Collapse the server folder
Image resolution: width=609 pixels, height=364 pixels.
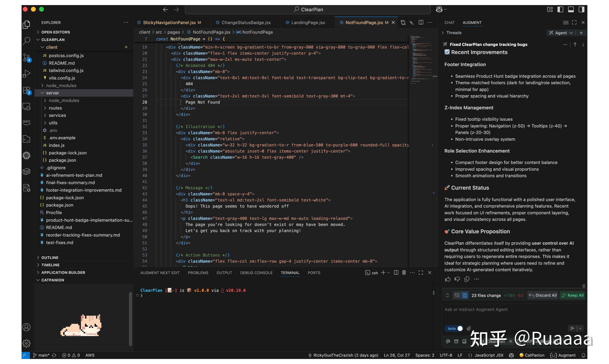(x=84, y=93)
